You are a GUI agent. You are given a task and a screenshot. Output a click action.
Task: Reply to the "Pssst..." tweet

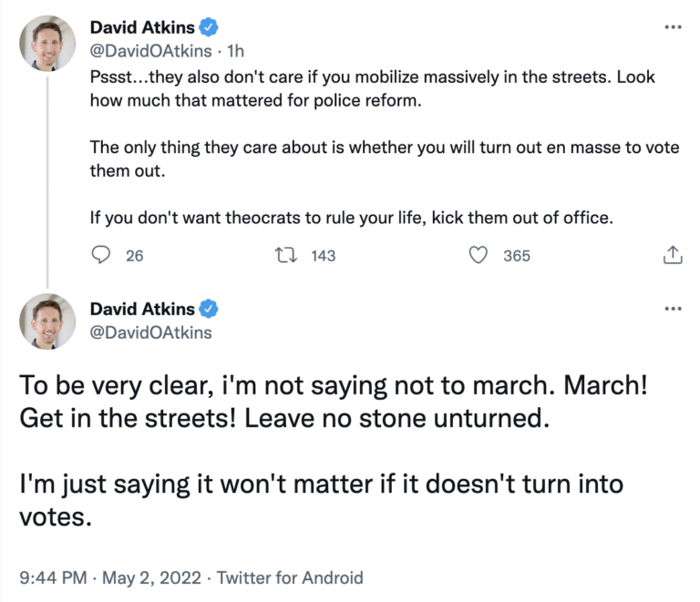coord(101,256)
